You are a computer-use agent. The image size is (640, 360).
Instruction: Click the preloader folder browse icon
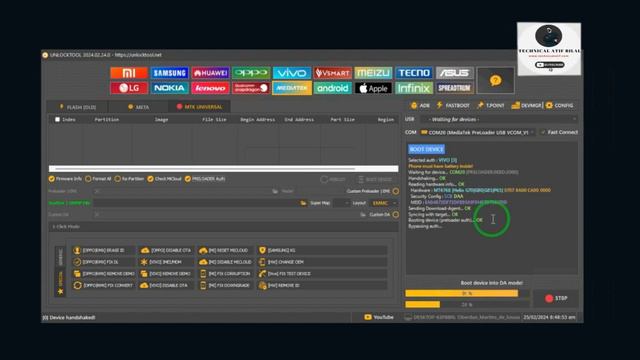click(275, 191)
